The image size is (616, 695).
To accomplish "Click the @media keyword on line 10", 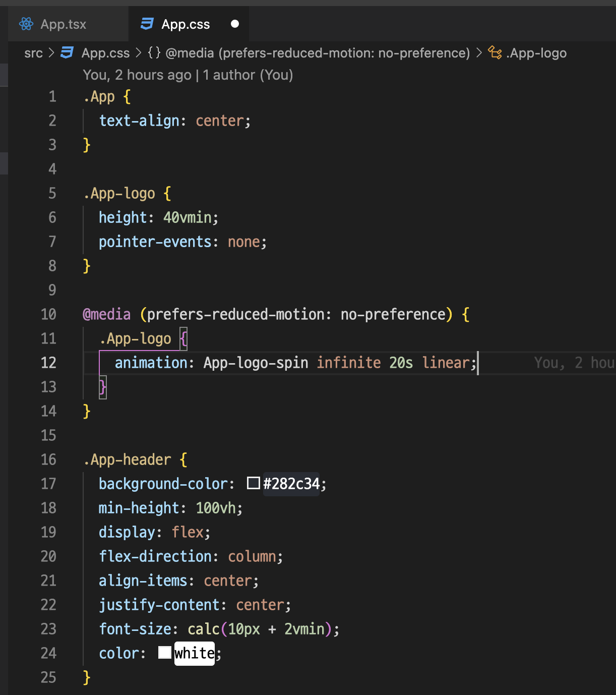I will (107, 314).
